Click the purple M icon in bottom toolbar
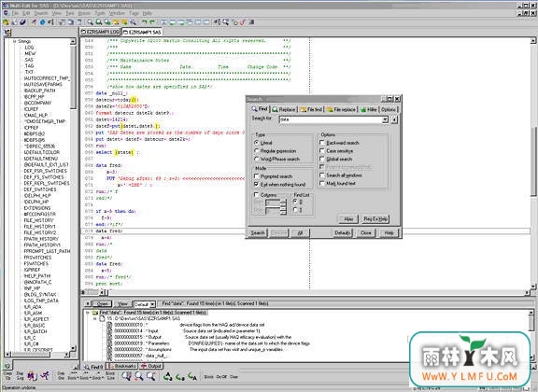This screenshot has width=538, height=392. tap(32, 376)
